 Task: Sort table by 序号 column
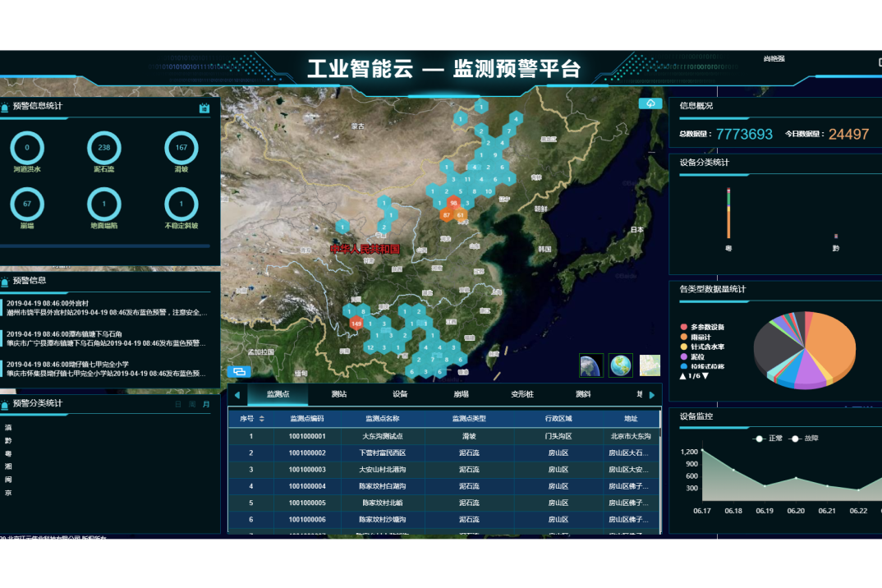[x=262, y=419]
